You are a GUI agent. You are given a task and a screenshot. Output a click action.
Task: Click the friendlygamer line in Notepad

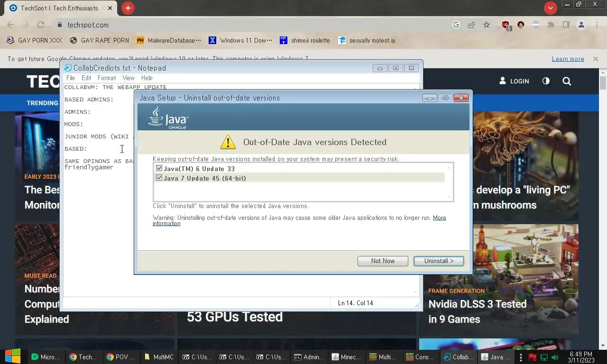[x=89, y=167]
